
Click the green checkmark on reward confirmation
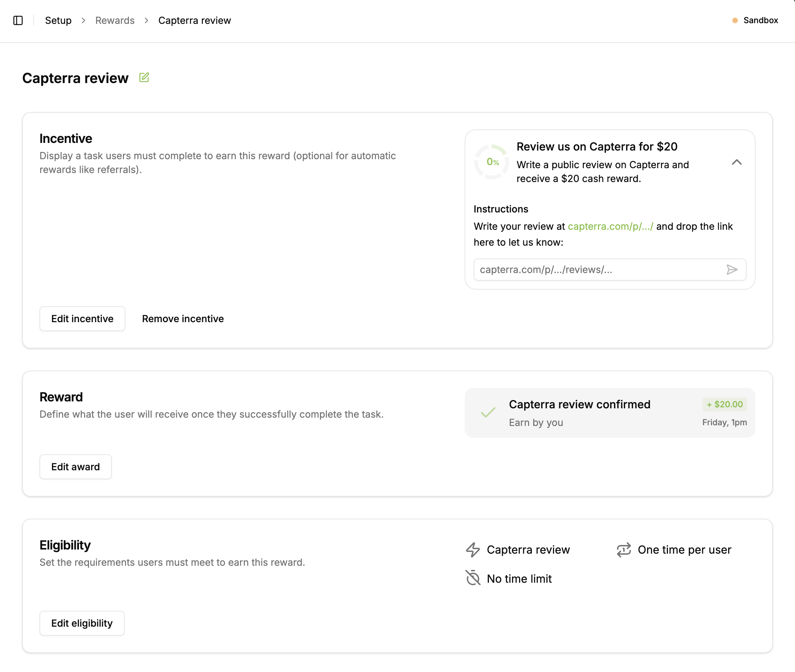[488, 412]
